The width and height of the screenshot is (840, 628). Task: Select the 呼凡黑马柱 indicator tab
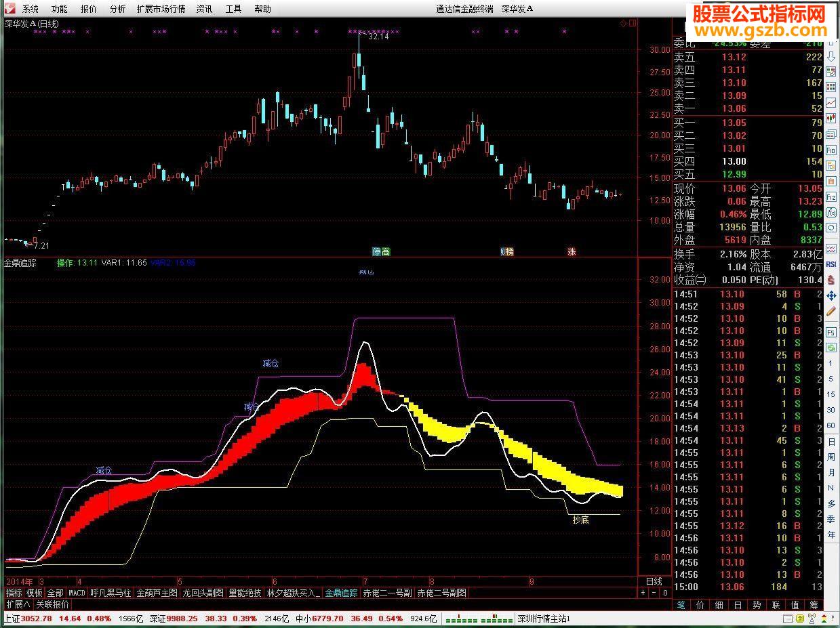tap(111, 593)
